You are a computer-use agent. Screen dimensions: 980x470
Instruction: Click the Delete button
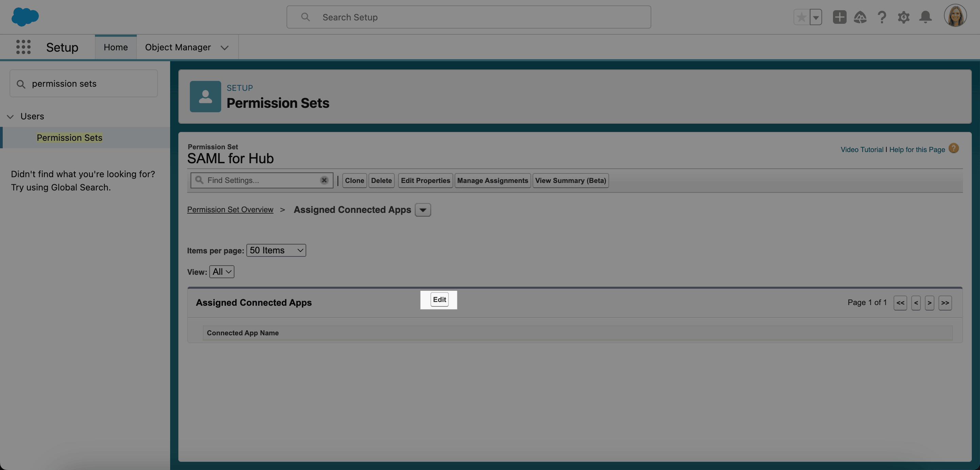pyautogui.click(x=381, y=180)
